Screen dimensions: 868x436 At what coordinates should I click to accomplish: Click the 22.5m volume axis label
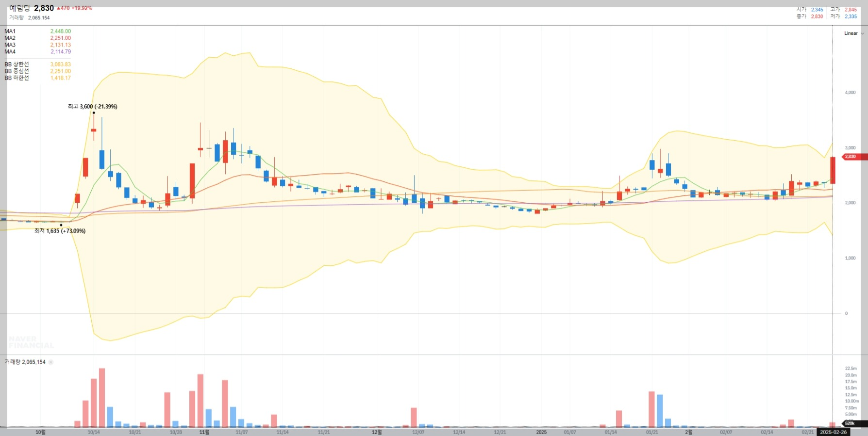click(851, 369)
